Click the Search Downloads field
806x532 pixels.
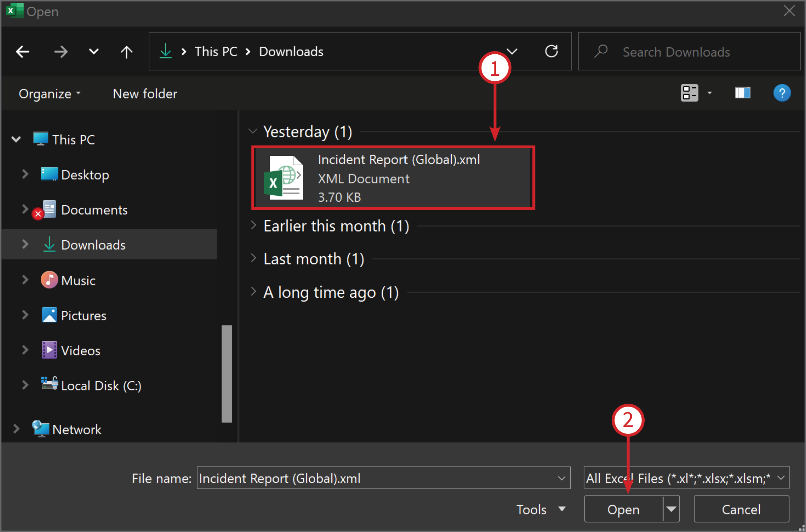point(690,52)
